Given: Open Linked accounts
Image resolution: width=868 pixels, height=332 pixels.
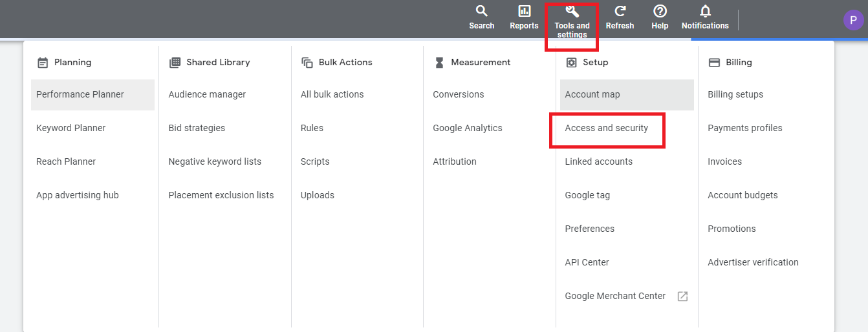Looking at the screenshot, I should [x=599, y=161].
